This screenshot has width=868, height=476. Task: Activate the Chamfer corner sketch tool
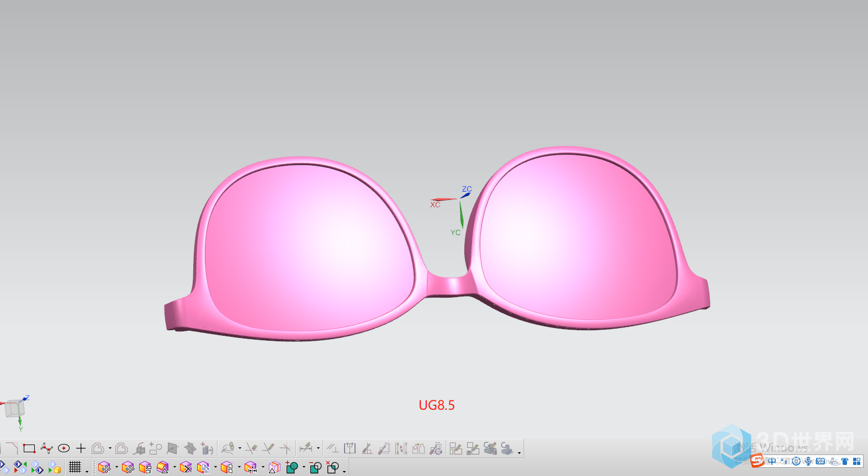[12, 448]
